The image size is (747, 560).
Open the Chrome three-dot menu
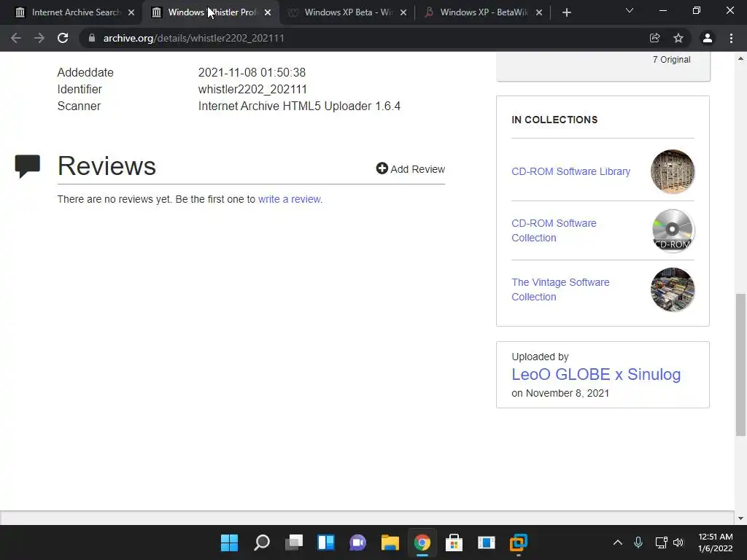pyautogui.click(x=731, y=38)
